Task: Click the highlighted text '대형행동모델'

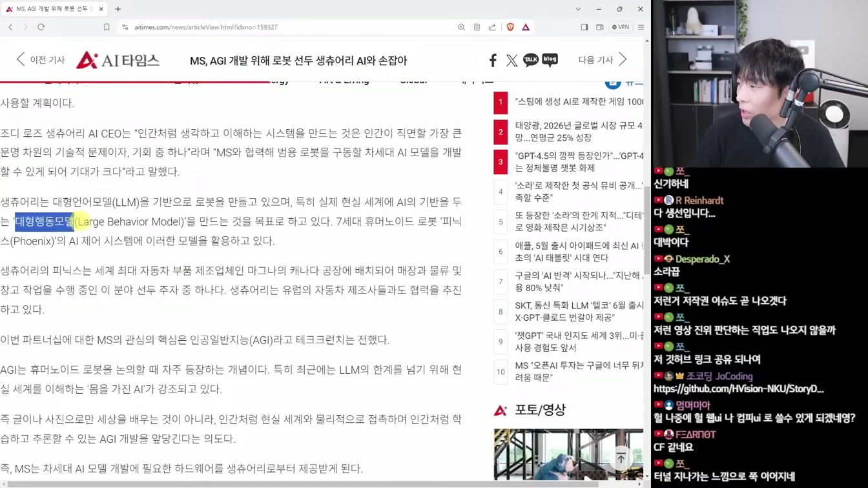Action: click(45, 221)
